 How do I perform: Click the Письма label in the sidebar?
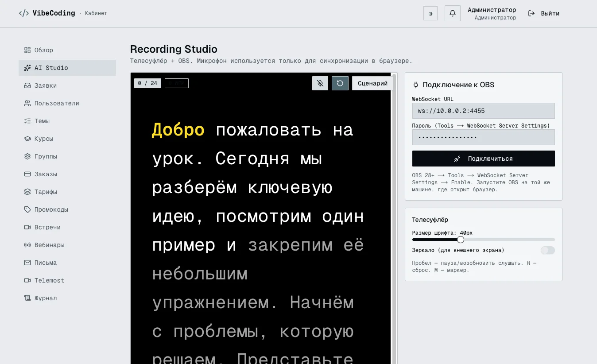click(46, 263)
